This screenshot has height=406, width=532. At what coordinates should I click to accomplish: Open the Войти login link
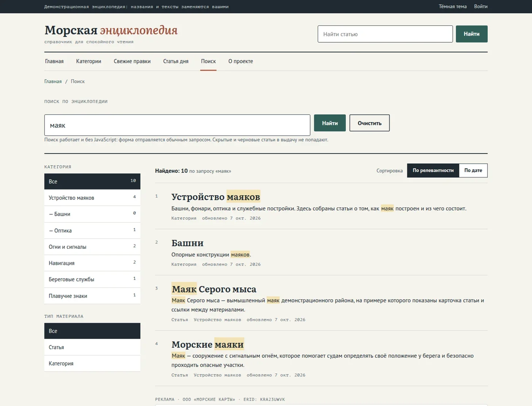pyautogui.click(x=481, y=6)
